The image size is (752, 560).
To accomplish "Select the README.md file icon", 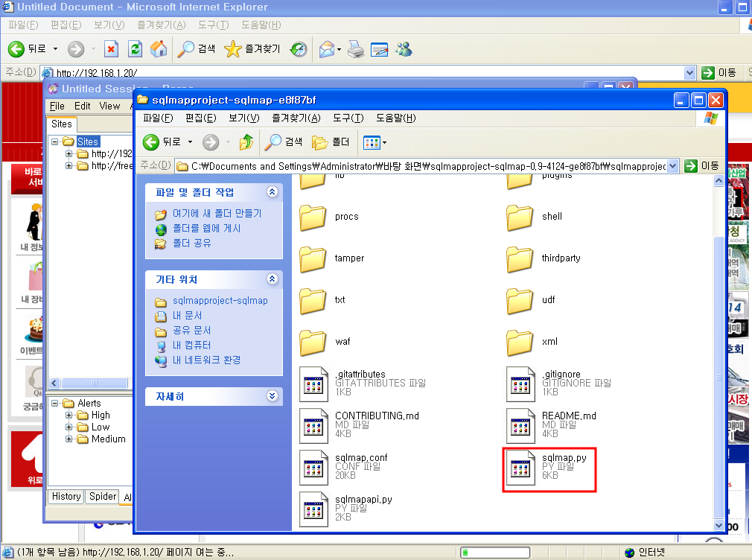I will pos(520,426).
